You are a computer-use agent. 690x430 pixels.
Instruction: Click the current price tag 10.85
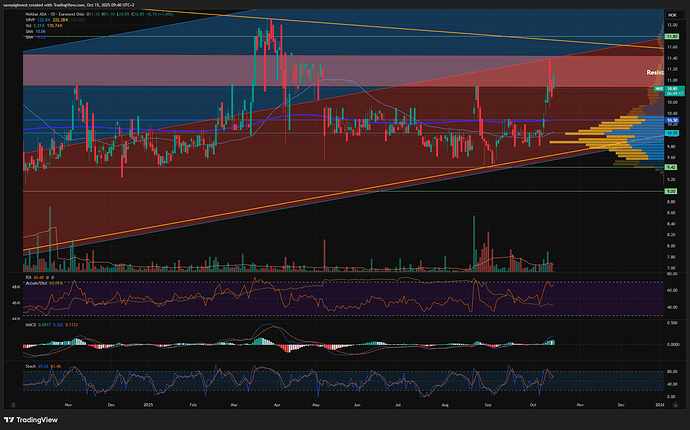point(673,90)
